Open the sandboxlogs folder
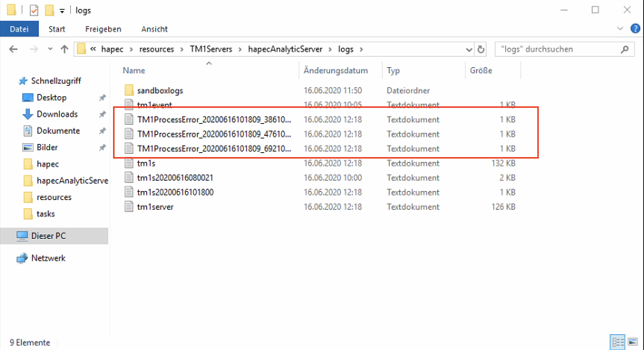644x350 pixels. [x=160, y=91]
